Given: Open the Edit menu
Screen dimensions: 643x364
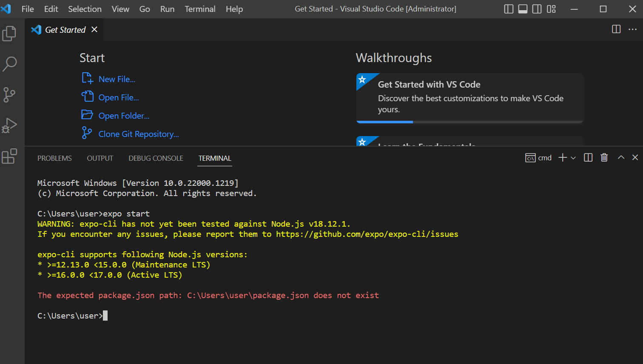Looking at the screenshot, I should (51, 9).
